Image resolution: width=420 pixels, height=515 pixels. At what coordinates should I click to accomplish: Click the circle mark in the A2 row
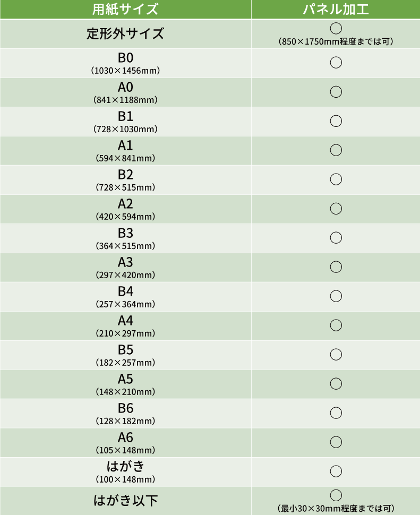(336, 209)
